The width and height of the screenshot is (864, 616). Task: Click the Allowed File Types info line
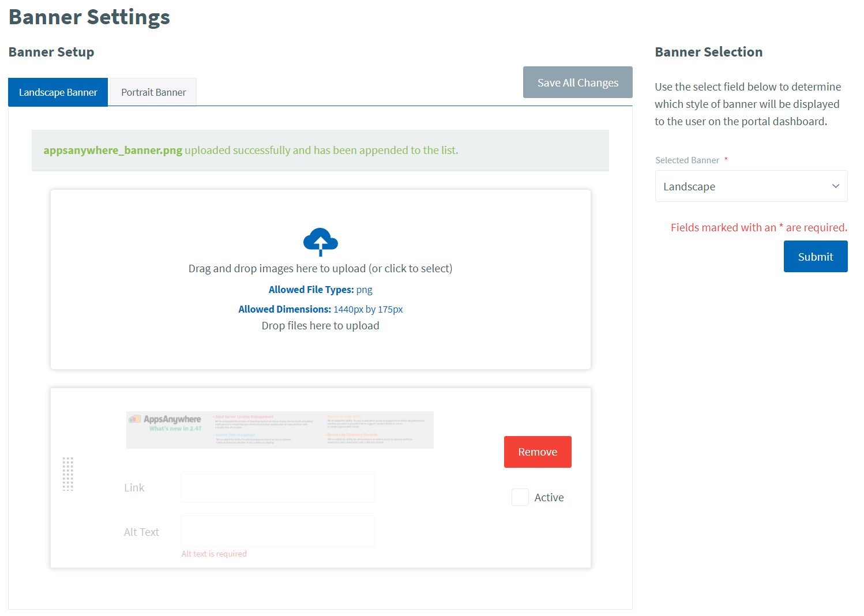click(320, 290)
